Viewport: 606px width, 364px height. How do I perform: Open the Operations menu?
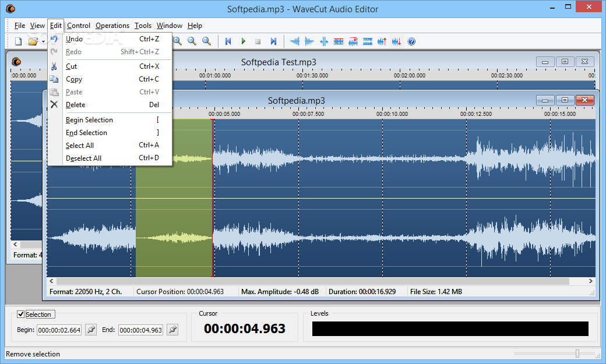tap(112, 26)
